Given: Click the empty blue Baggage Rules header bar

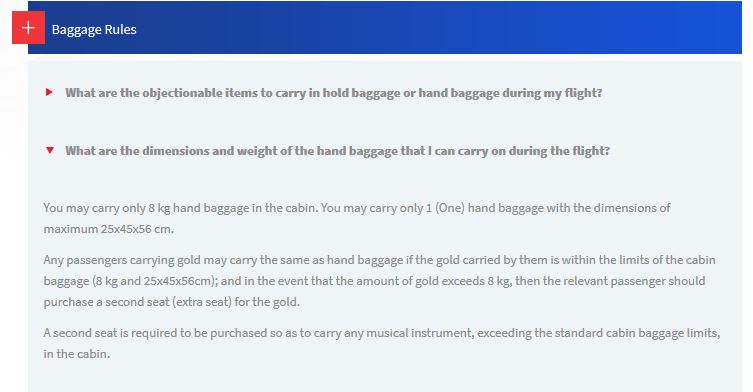Looking at the screenshot, I should pos(432,27).
